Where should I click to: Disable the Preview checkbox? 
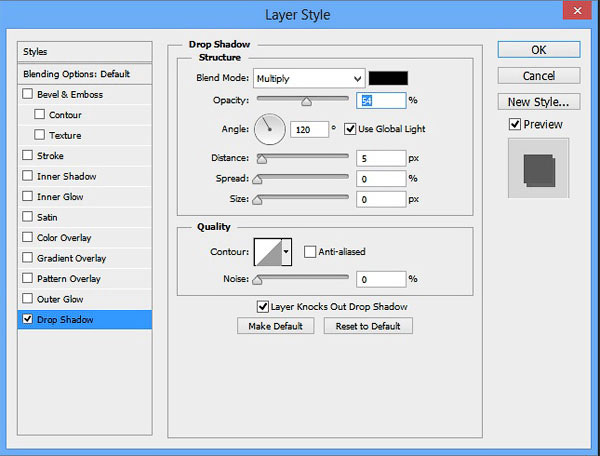coord(514,124)
